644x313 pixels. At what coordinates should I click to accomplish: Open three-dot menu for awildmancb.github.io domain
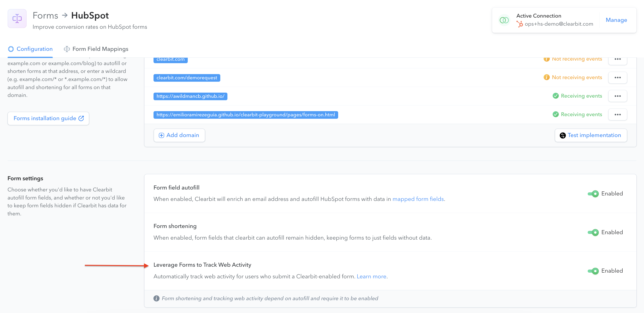[x=617, y=96]
